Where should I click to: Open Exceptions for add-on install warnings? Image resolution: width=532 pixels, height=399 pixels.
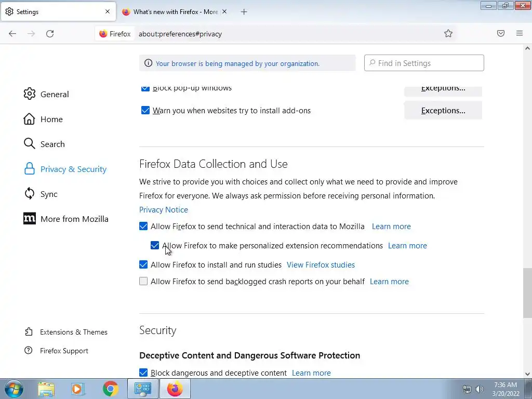click(443, 110)
